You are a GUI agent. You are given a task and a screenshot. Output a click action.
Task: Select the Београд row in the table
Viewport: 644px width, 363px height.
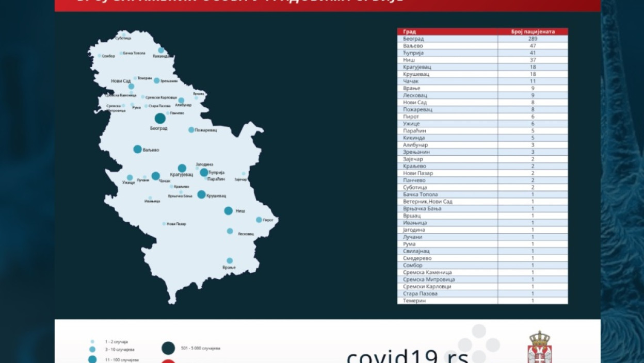click(482, 39)
